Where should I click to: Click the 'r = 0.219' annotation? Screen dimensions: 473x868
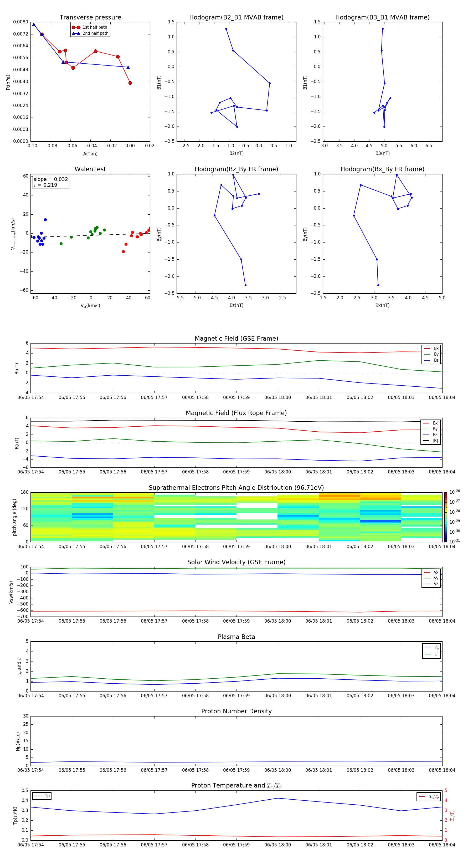(x=45, y=185)
